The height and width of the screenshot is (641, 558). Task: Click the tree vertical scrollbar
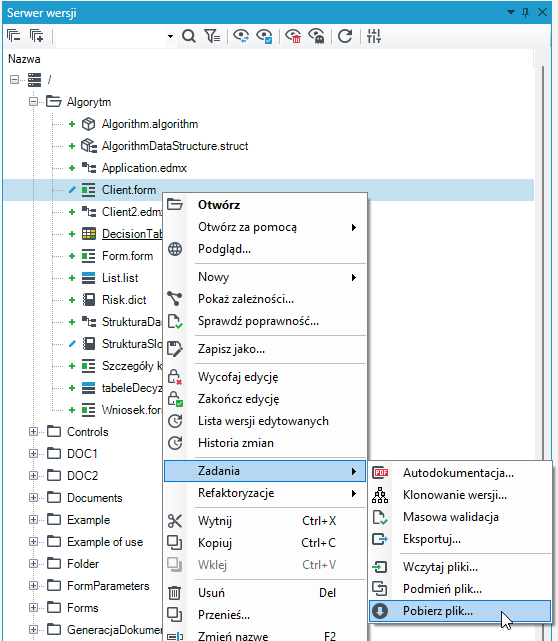pyautogui.click(x=543, y=262)
